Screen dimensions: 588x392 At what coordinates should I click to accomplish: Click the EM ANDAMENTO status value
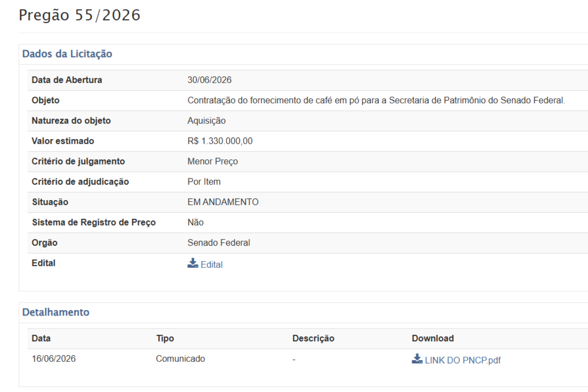pos(223,202)
